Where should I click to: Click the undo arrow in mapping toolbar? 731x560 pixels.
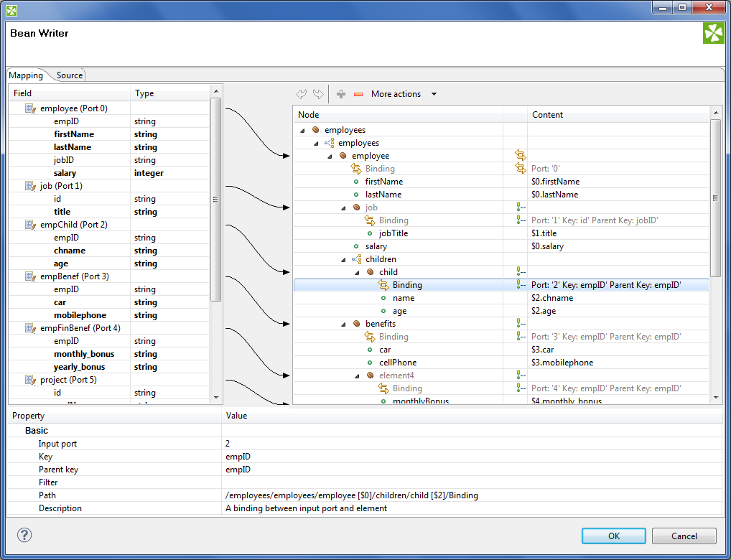(x=302, y=94)
